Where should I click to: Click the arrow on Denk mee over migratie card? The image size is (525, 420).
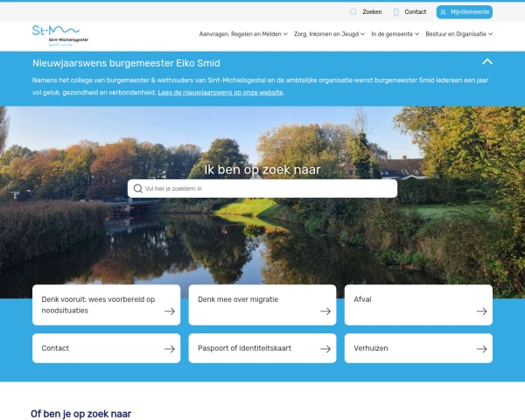click(x=325, y=311)
